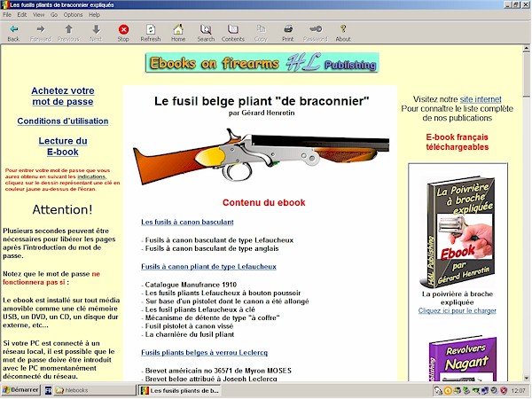Click the Back arrow toolbar icon

(x=13, y=29)
